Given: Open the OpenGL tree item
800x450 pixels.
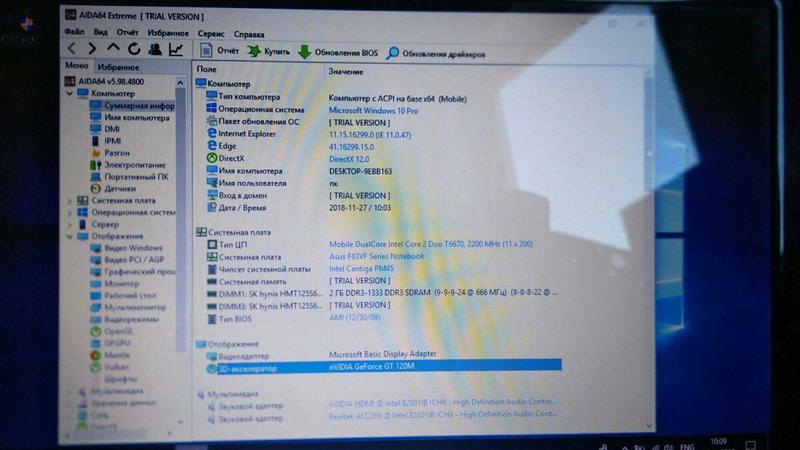Looking at the screenshot, I should (x=118, y=331).
